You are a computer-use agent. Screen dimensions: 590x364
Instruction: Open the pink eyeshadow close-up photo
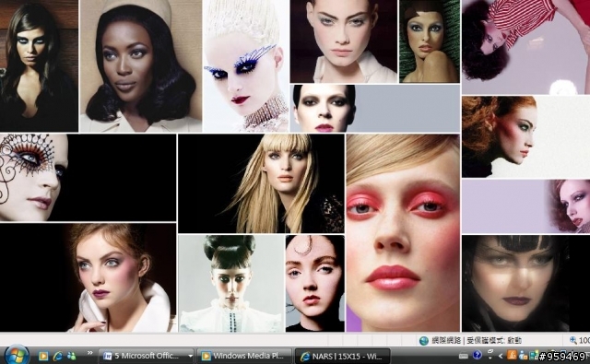pos(403,233)
